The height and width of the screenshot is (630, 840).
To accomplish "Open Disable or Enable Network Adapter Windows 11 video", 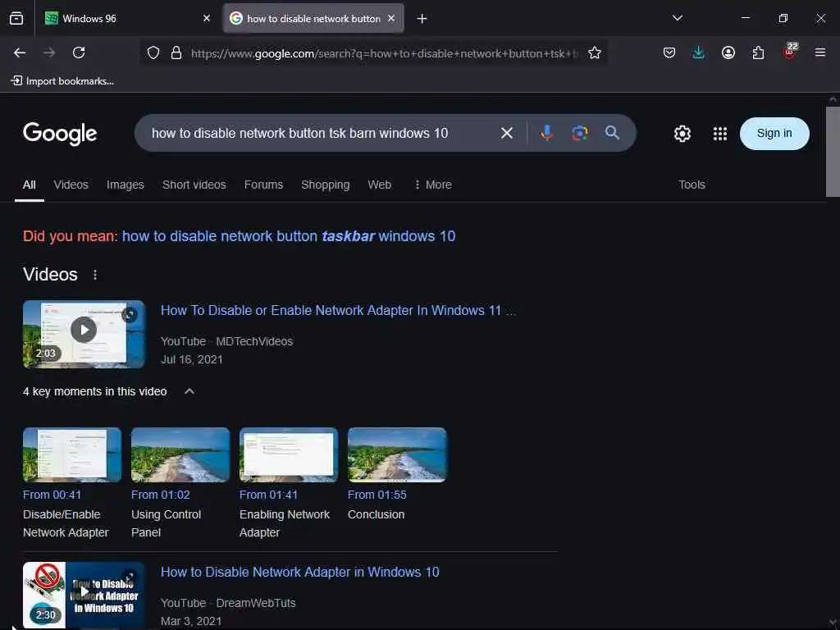I will point(339,310).
